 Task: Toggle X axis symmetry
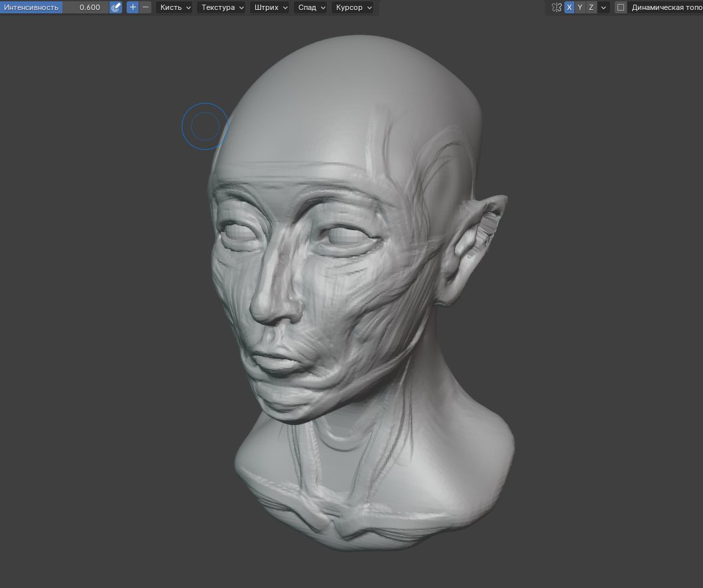(x=570, y=7)
